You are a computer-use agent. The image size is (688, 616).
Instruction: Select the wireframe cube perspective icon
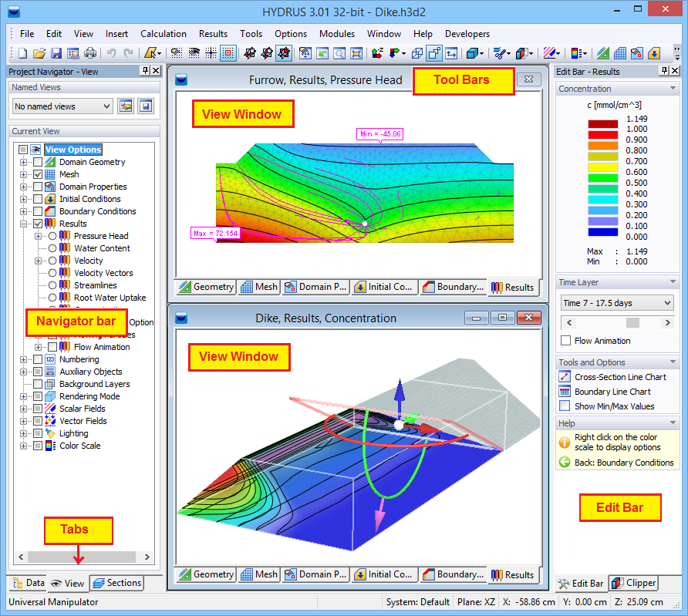[x=417, y=53]
